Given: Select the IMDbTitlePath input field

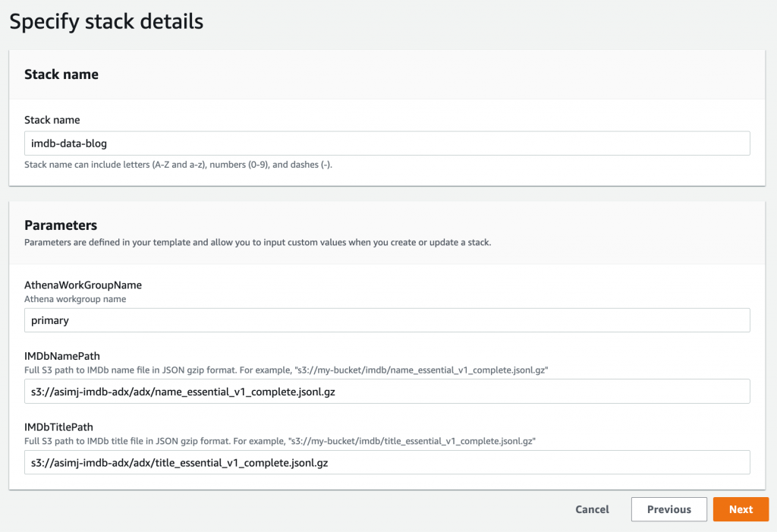Looking at the screenshot, I should pos(387,462).
